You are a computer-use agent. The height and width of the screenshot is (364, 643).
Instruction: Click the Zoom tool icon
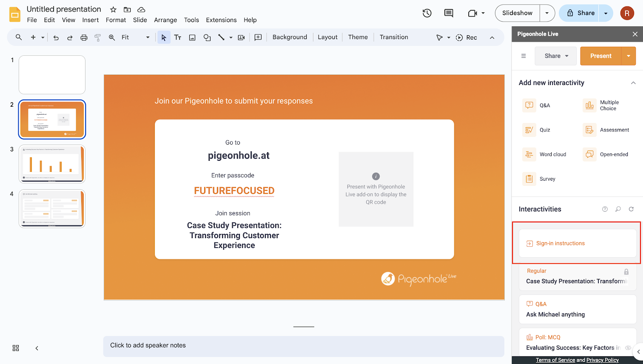(x=112, y=37)
